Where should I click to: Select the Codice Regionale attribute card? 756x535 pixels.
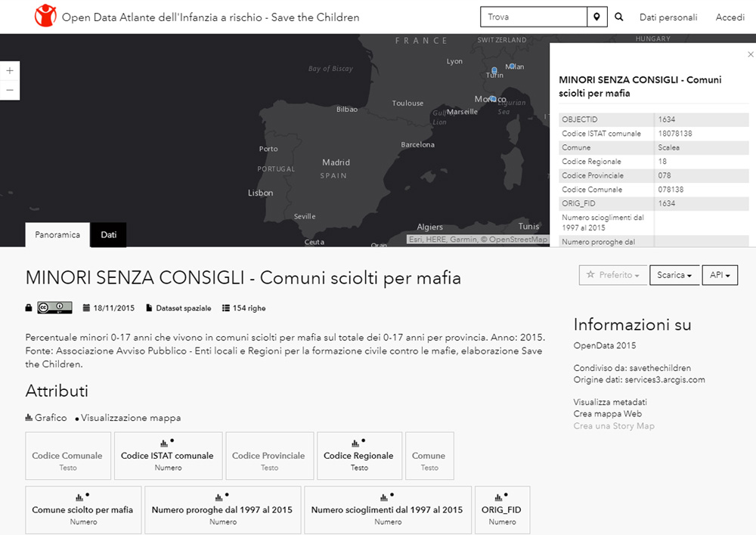tap(359, 456)
